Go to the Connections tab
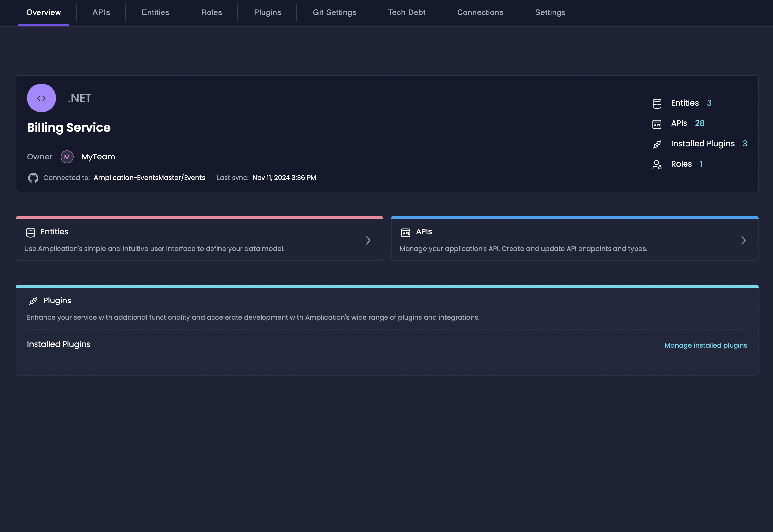Viewport: 773px width, 532px height. tap(480, 12)
